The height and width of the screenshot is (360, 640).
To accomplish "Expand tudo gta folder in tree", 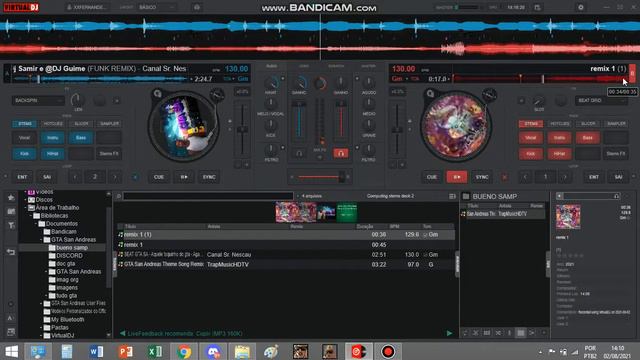I will pos(46,296).
